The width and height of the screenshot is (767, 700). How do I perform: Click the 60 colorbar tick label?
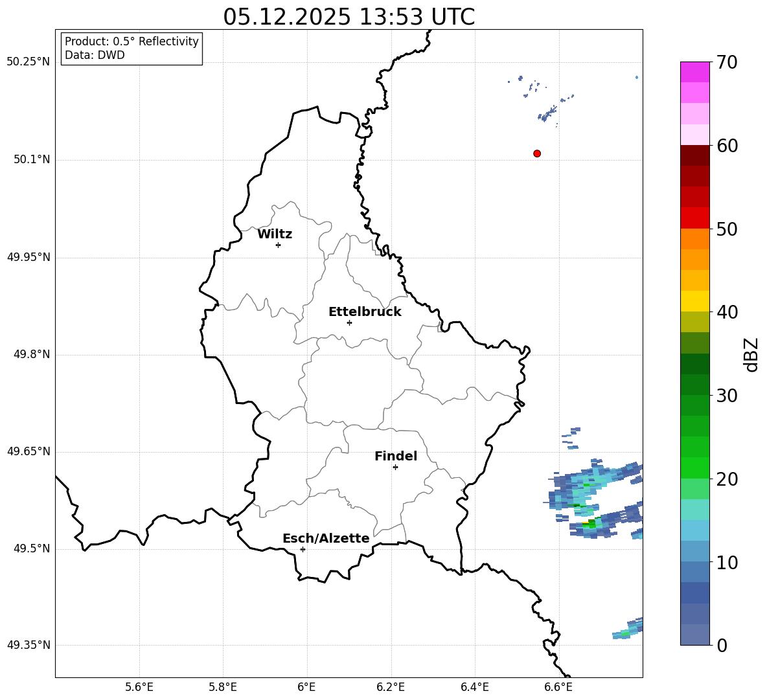[x=727, y=146]
